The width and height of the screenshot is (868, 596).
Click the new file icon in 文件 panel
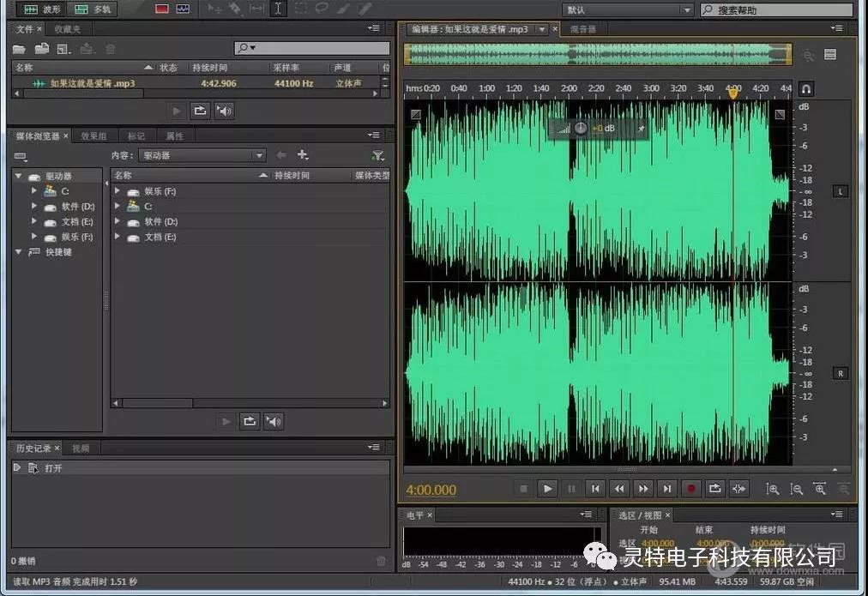coord(64,49)
